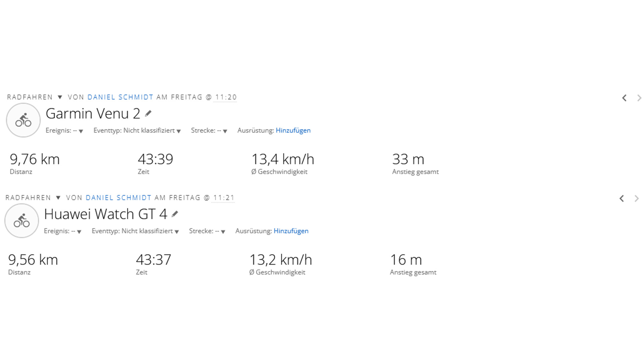Open Daniel Schmidt profile link above Garmin Venu 2
The image size is (644, 362).
(x=120, y=97)
